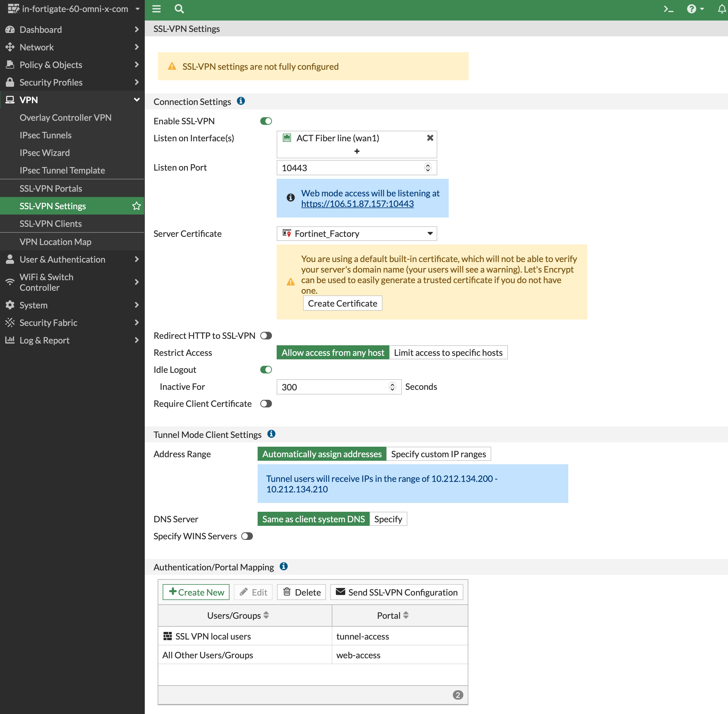Click favorite star on SSL-VPN Settings
The height and width of the screenshot is (714, 728).
point(137,206)
